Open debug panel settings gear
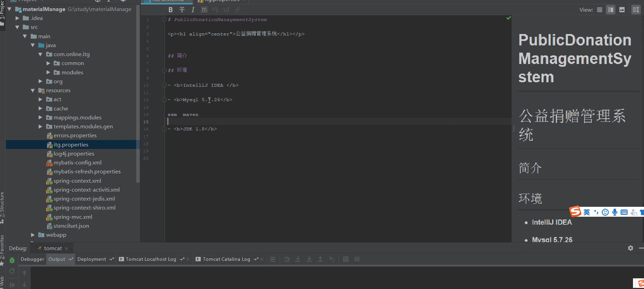Screen dimensions: 644x289 click(x=630, y=248)
